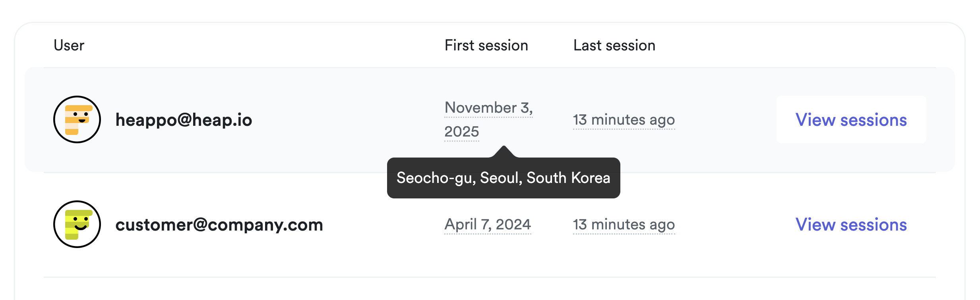Screen dimensions: 980x300
Task: Click the November 3, first session date
Action: pyautogui.click(x=488, y=108)
